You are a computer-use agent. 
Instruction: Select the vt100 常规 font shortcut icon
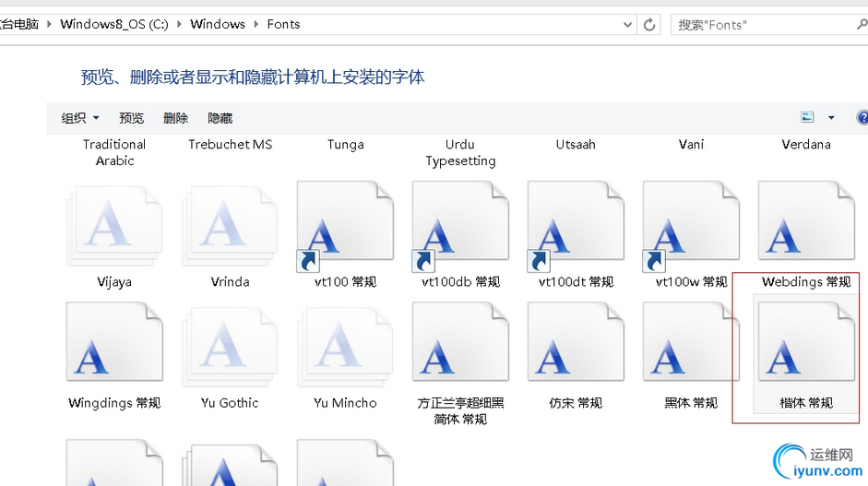click(345, 226)
